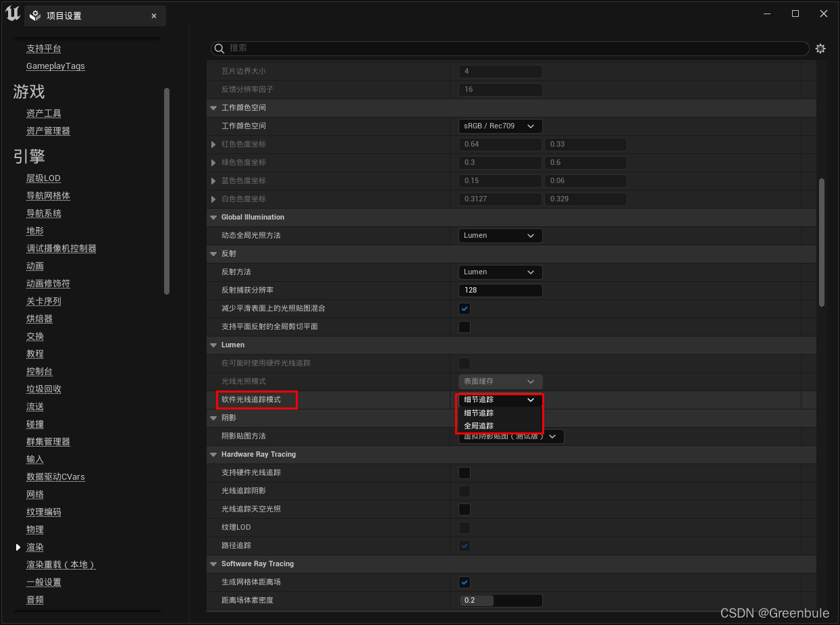Screen dimensions: 840x625
Task: Toggle 纹理LOD checkbox
Action: point(465,527)
